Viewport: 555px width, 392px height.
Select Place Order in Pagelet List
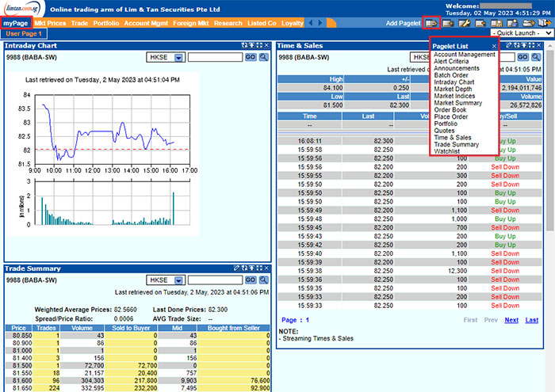pos(451,116)
